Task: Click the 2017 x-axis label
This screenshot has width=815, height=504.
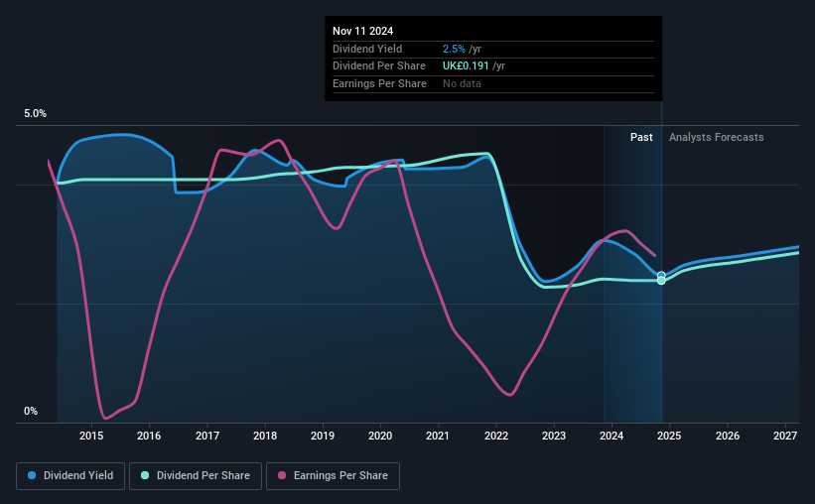Action: coord(206,436)
